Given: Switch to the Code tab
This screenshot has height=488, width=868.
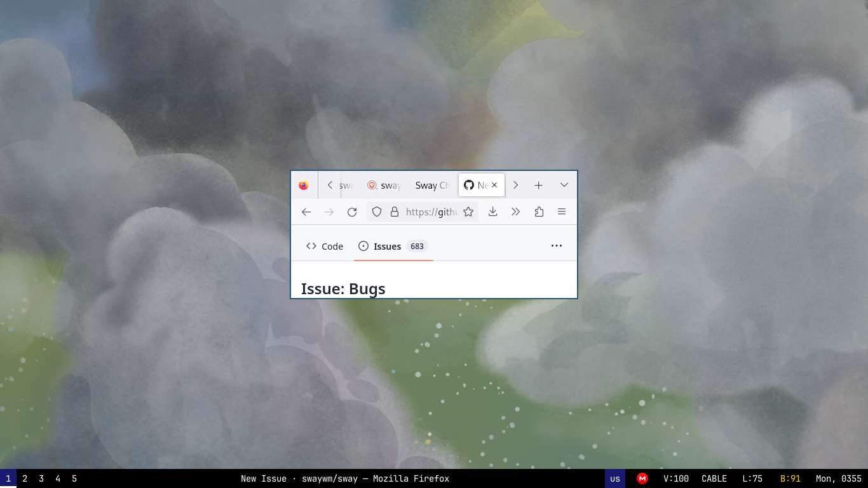Looking at the screenshot, I should 324,246.
